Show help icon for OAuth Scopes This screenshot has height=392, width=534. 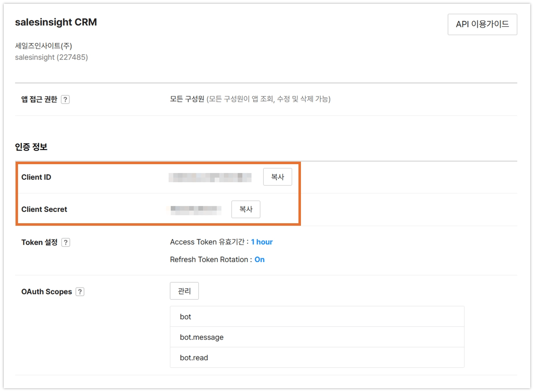pos(80,292)
